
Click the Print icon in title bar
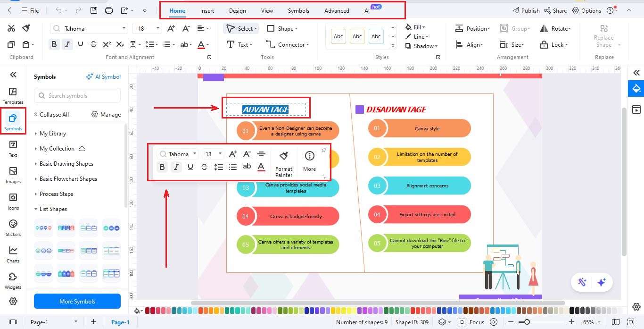click(x=109, y=10)
